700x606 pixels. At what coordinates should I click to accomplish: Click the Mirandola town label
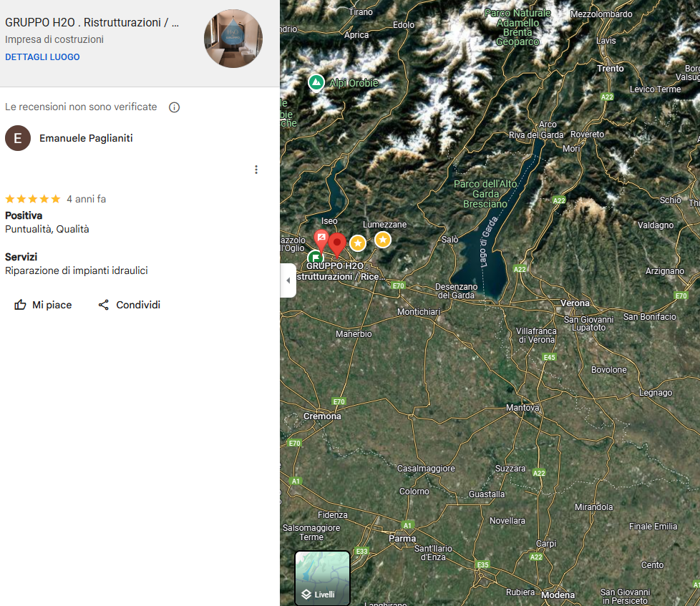(594, 507)
